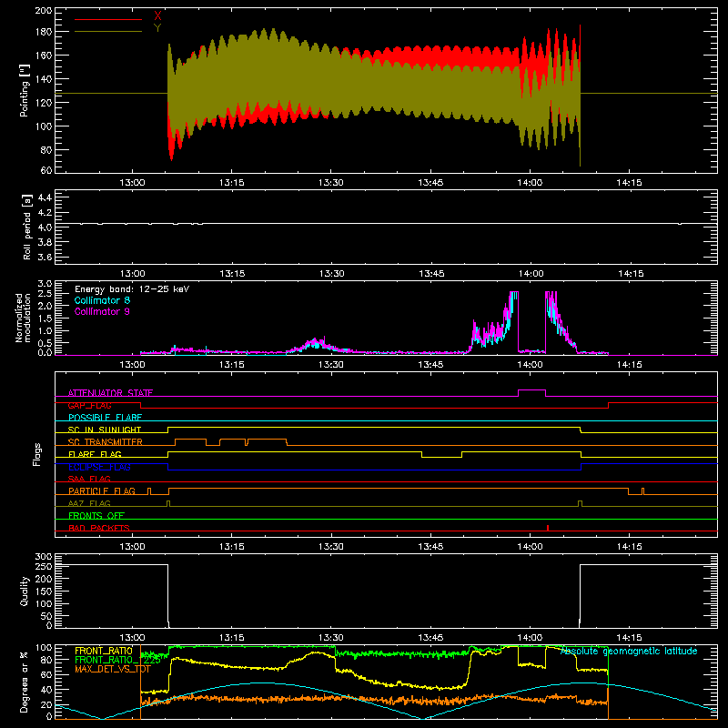728x728 pixels.
Task: Click the 4.0 value on Roll period axis
Action: tap(45, 227)
